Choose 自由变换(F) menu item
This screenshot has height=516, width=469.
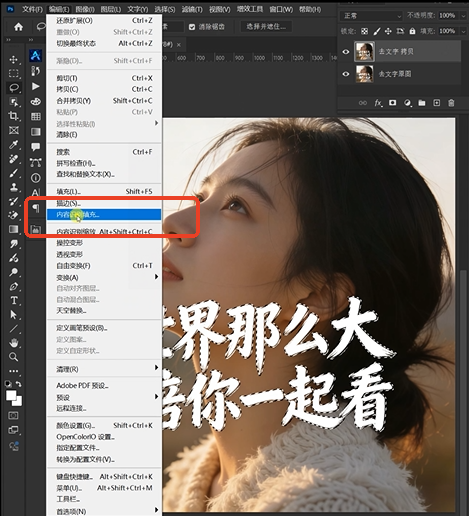pos(104,266)
